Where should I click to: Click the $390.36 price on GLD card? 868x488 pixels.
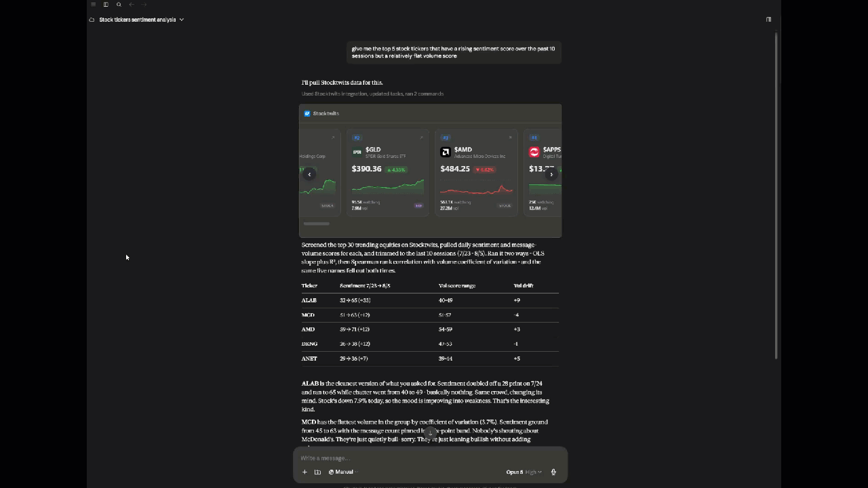(367, 169)
